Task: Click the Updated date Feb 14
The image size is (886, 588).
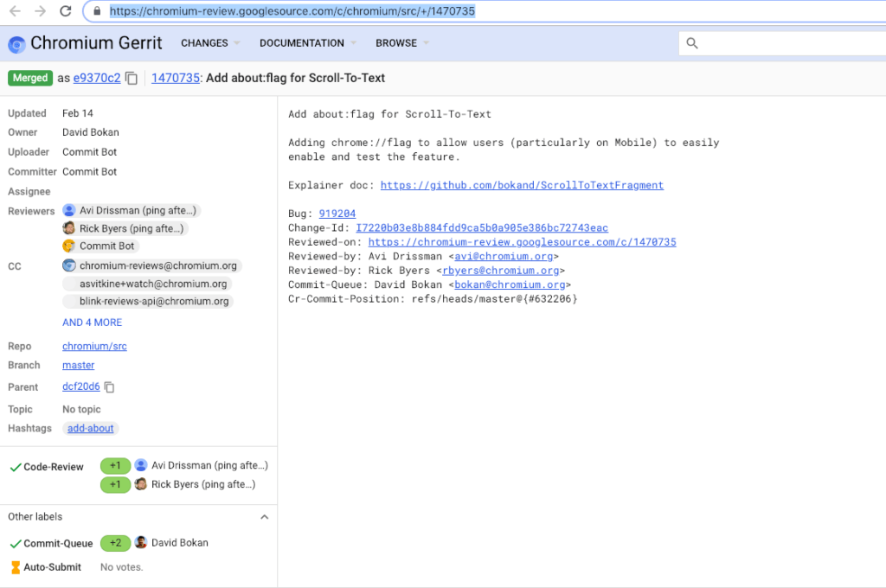Action: point(77,113)
